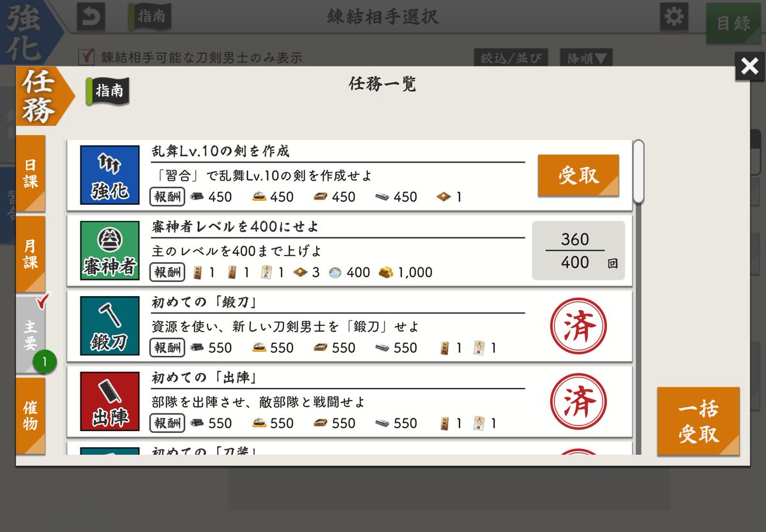Open the settings gear icon
The height and width of the screenshot is (532, 766).
point(674,17)
